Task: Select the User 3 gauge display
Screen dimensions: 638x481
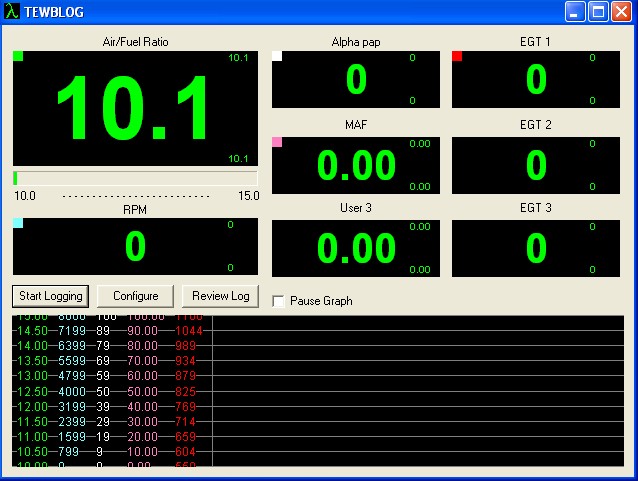Action: coord(356,247)
